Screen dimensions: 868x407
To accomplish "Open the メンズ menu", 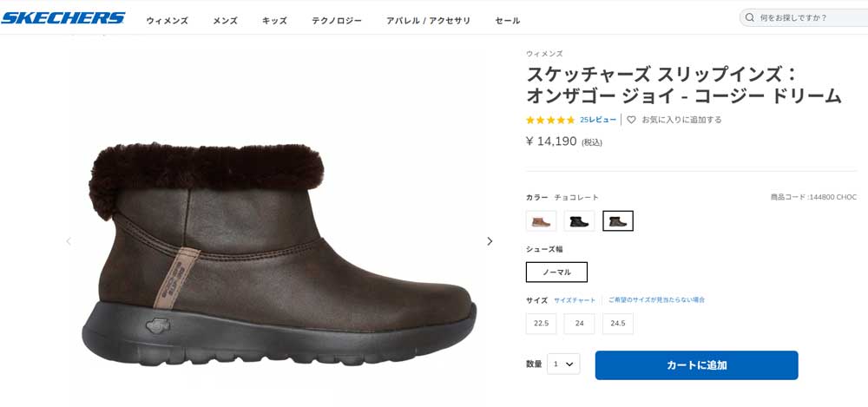I will pyautogui.click(x=225, y=20).
